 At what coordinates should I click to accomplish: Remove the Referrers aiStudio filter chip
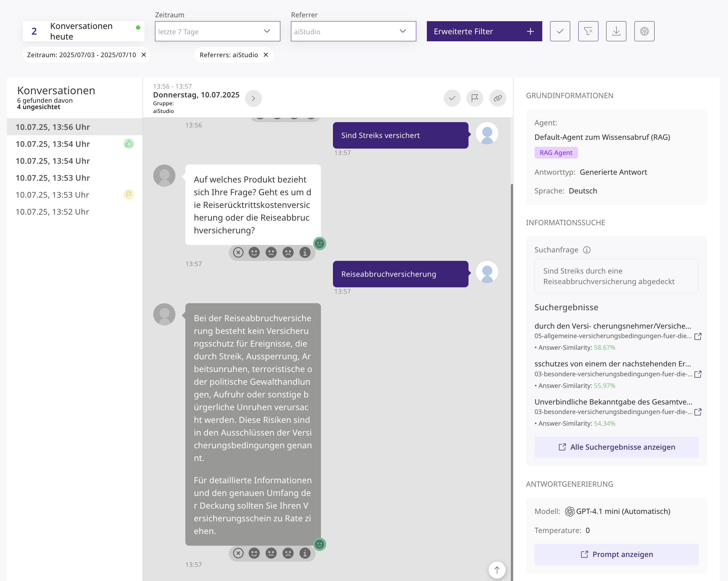coord(266,55)
